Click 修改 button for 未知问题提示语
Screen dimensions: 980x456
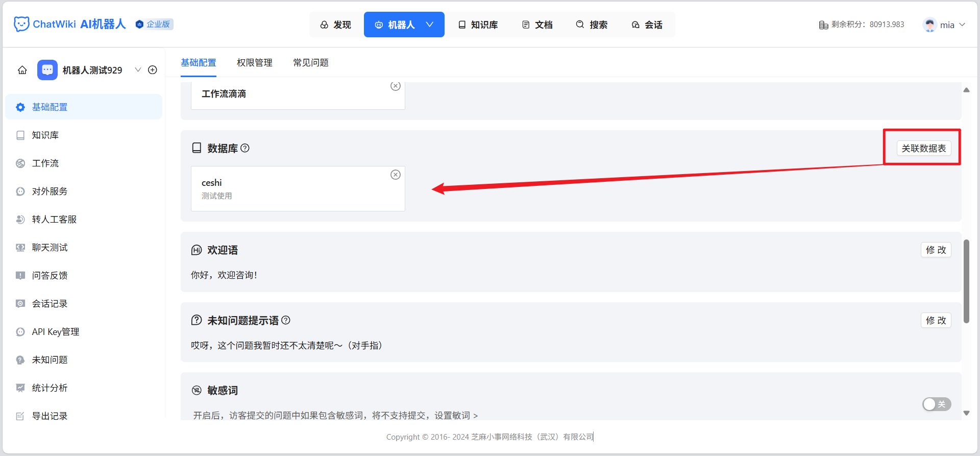tap(936, 320)
